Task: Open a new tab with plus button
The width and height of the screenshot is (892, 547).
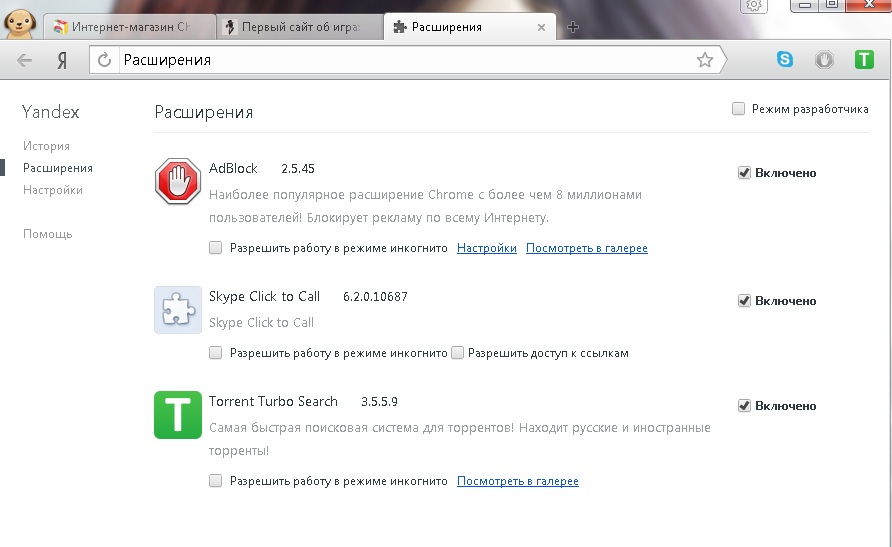Action: pos(573,27)
